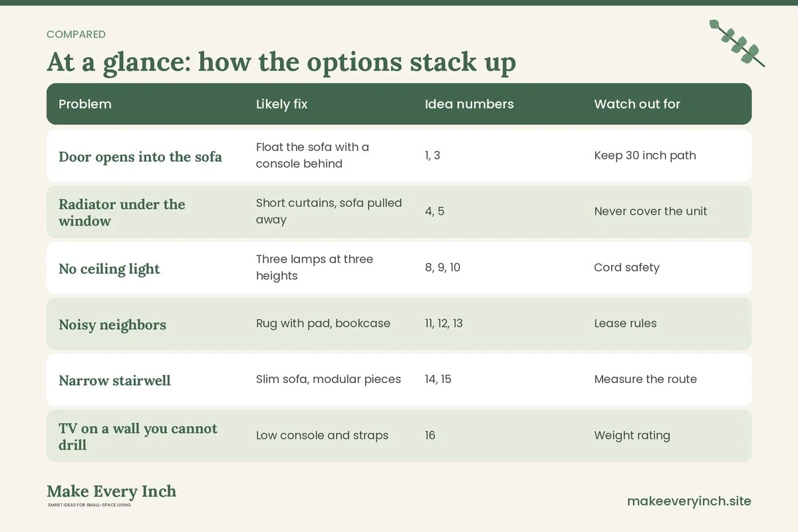
Task: Click the makeeveryinch.site link
Action: [x=689, y=501]
